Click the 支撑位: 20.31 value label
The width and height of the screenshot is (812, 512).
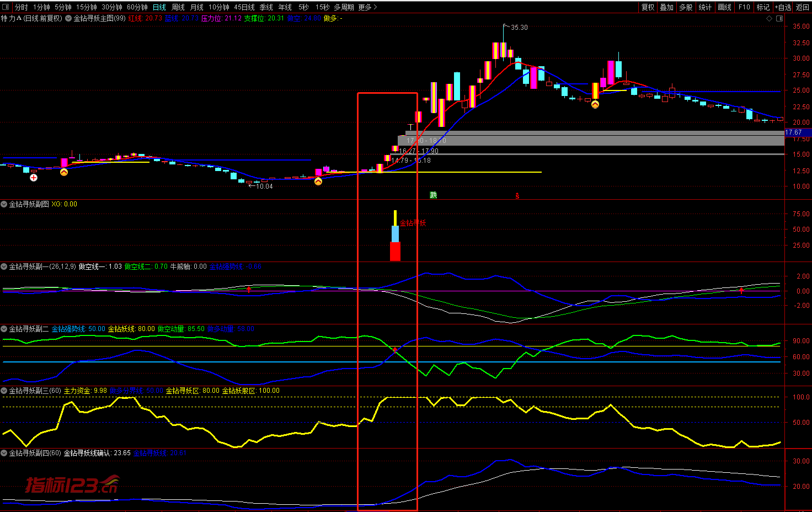(264, 18)
